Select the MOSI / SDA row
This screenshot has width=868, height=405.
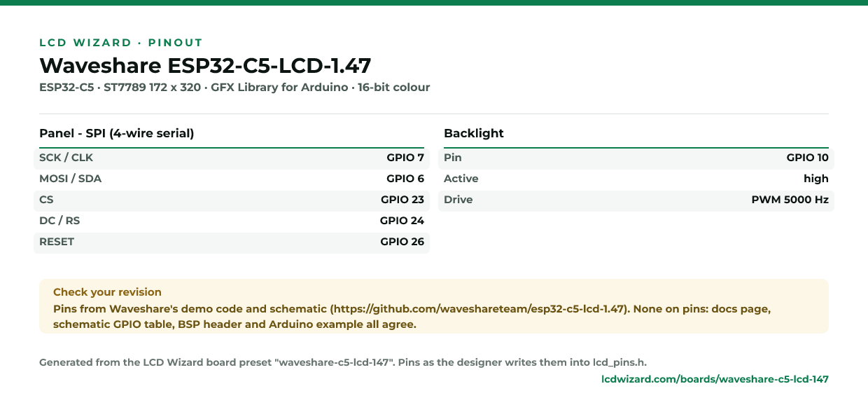[232, 179]
